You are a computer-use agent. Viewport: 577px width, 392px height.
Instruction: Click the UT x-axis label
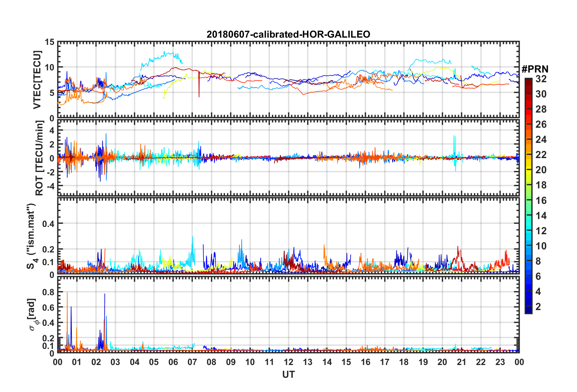[x=288, y=375]
